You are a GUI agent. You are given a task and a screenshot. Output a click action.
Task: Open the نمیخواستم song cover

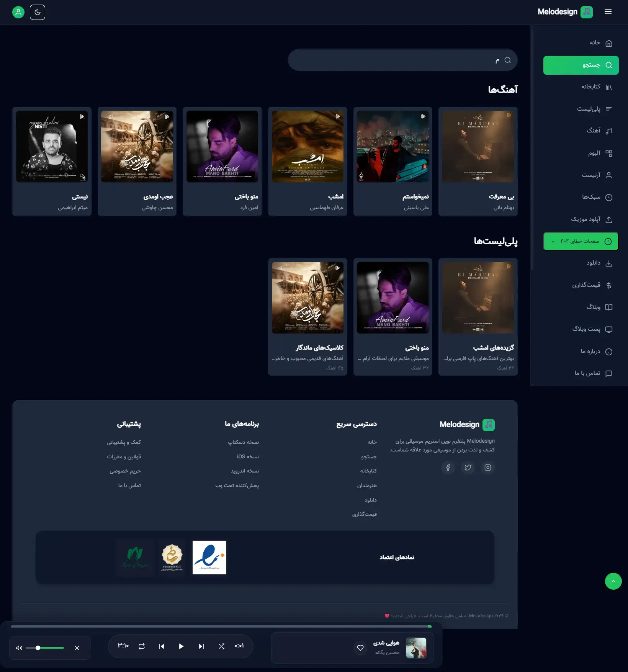click(393, 147)
